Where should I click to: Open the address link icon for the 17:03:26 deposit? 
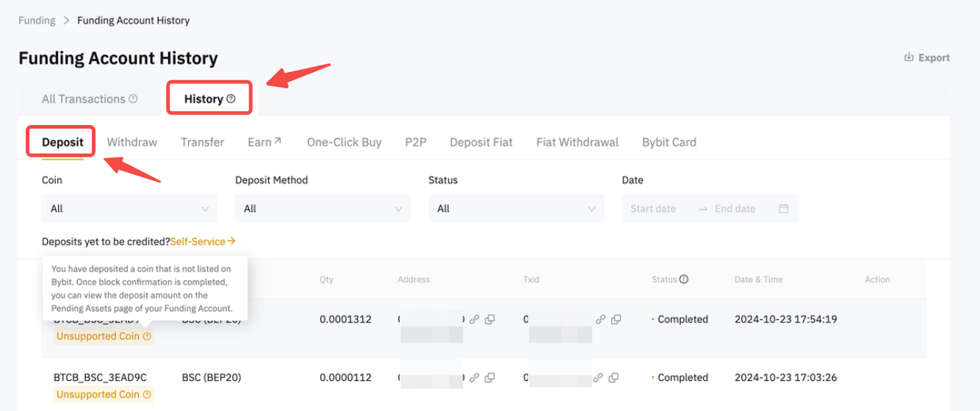click(475, 378)
